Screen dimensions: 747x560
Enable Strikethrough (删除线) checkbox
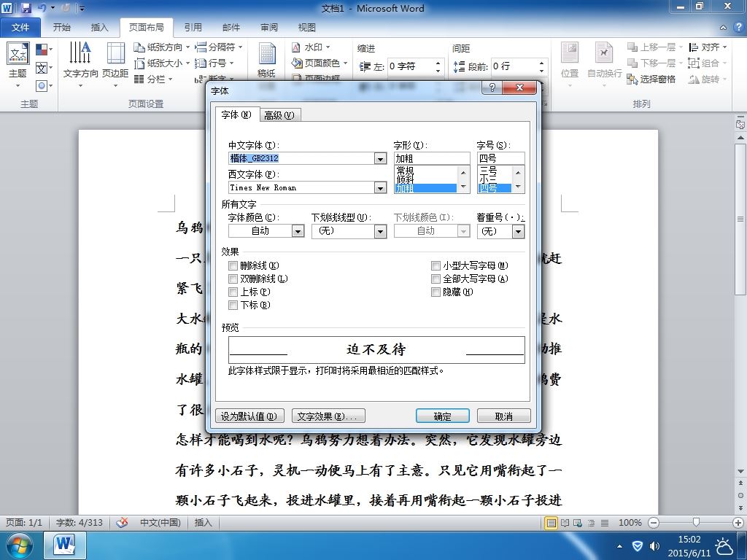(x=233, y=265)
